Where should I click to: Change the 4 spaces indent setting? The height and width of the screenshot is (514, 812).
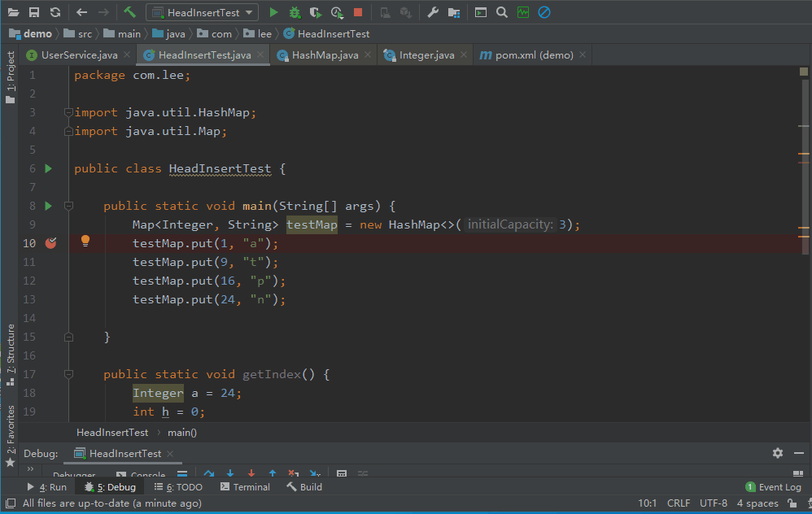pyautogui.click(x=757, y=503)
